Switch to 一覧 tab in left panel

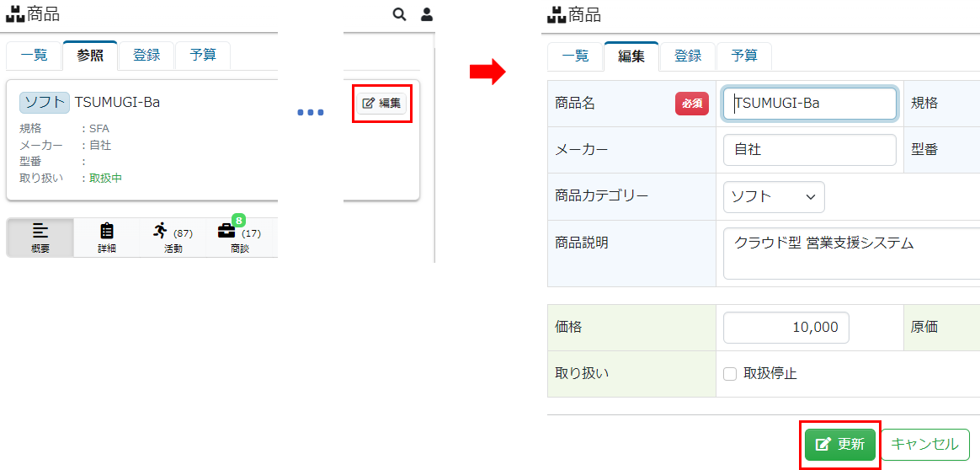34,56
